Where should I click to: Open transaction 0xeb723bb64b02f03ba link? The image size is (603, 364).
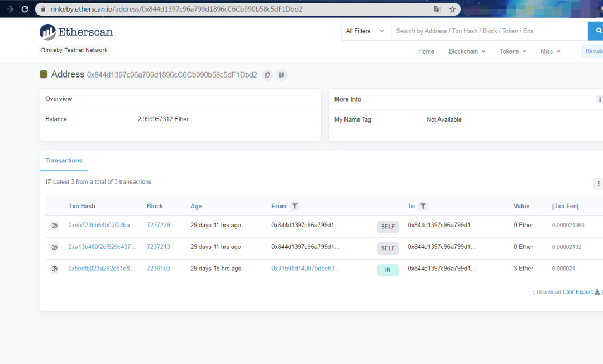coord(102,225)
